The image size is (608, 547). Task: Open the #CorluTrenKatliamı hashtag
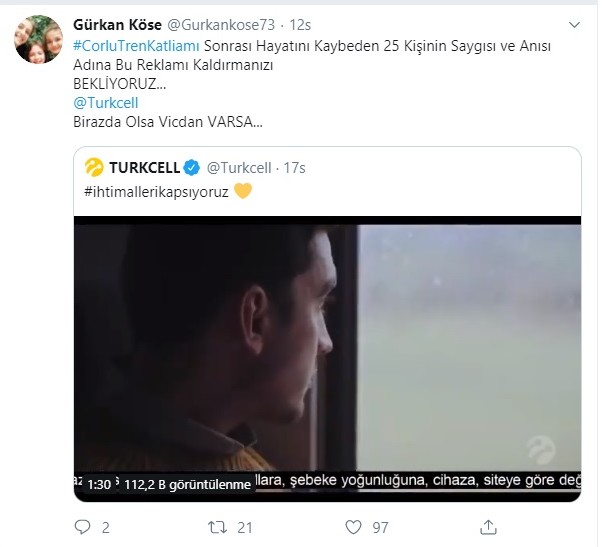136,46
